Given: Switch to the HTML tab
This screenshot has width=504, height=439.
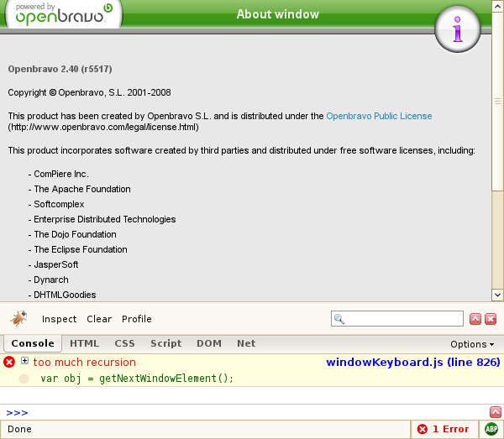Looking at the screenshot, I should tap(85, 343).
